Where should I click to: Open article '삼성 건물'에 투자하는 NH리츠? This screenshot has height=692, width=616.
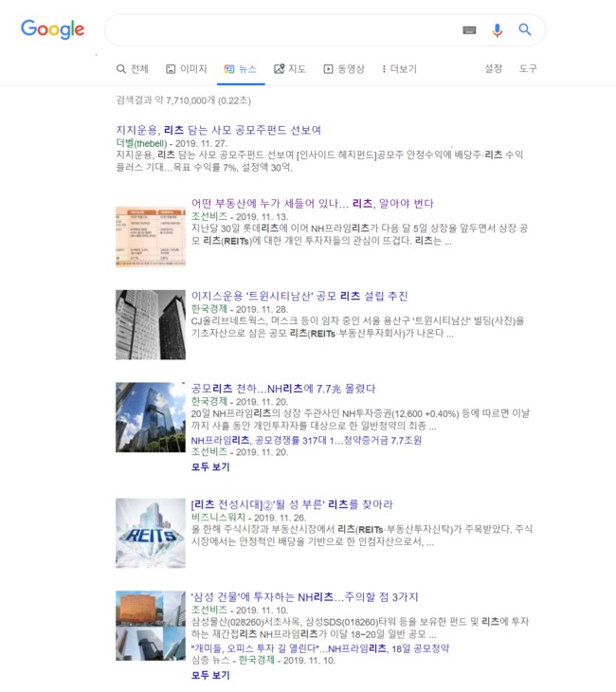(304, 597)
